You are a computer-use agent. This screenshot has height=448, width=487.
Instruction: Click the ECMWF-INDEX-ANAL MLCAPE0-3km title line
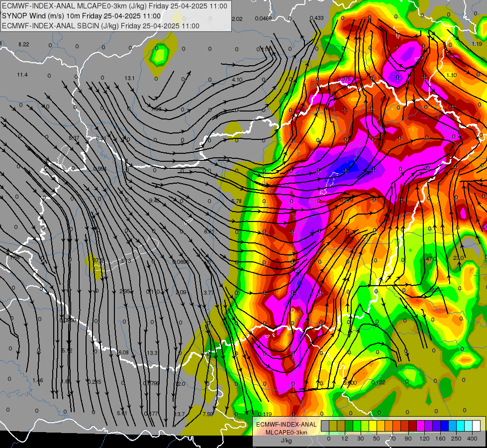point(114,6)
